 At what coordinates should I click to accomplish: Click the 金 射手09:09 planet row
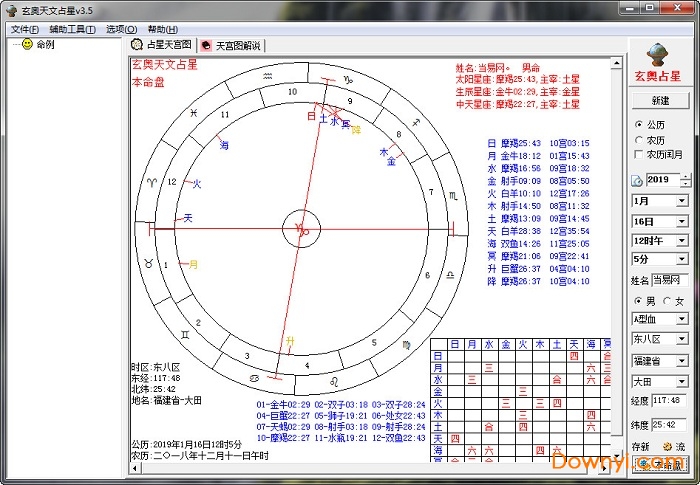[x=538, y=181]
